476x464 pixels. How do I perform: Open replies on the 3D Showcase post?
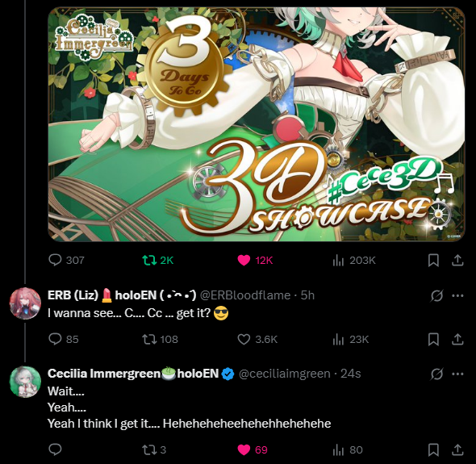(66, 260)
